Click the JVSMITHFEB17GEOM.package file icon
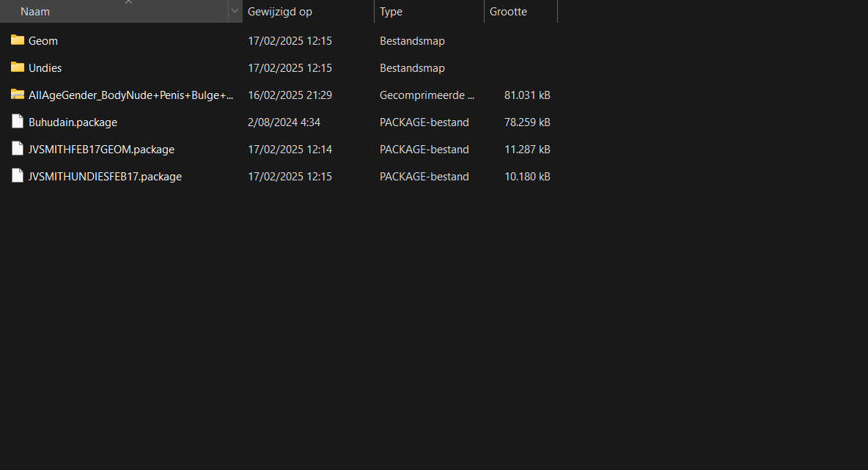Viewport: 868px width, 470px height. [x=17, y=148]
